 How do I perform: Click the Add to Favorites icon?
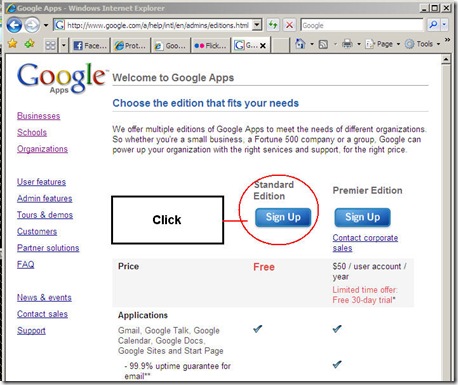pos(30,44)
